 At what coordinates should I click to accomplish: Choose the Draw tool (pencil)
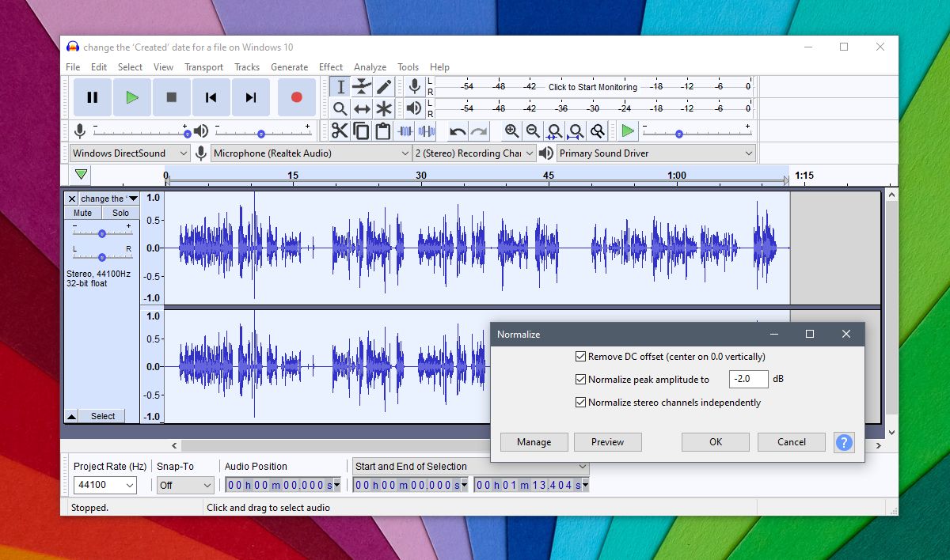(x=383, y=87)
